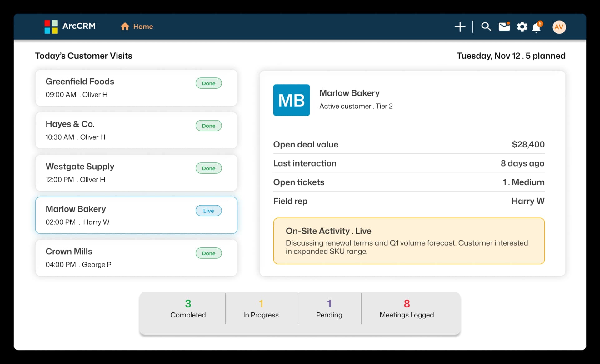
Task: Click the ArcCRM colored squares logo
Action: pos(51,27)
